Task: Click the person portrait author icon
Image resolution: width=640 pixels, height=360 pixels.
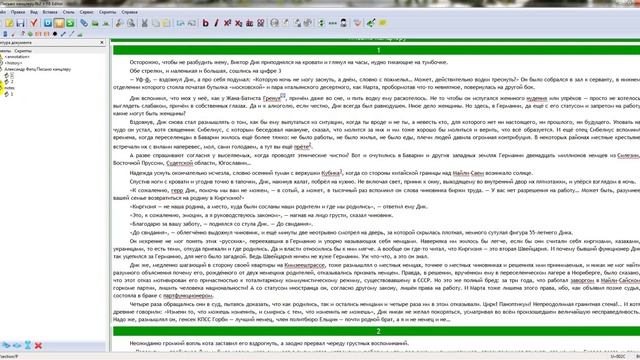Action: (343, 23)
